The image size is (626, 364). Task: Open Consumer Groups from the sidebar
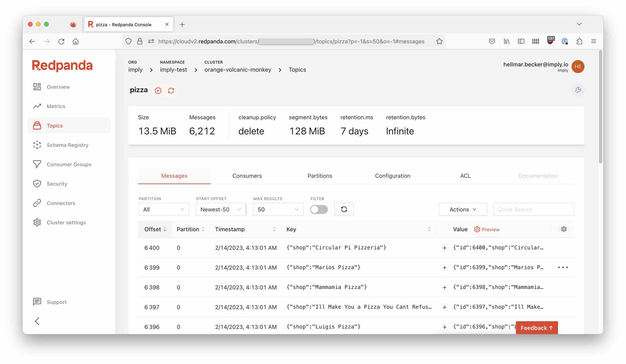(x=69, y=164)
